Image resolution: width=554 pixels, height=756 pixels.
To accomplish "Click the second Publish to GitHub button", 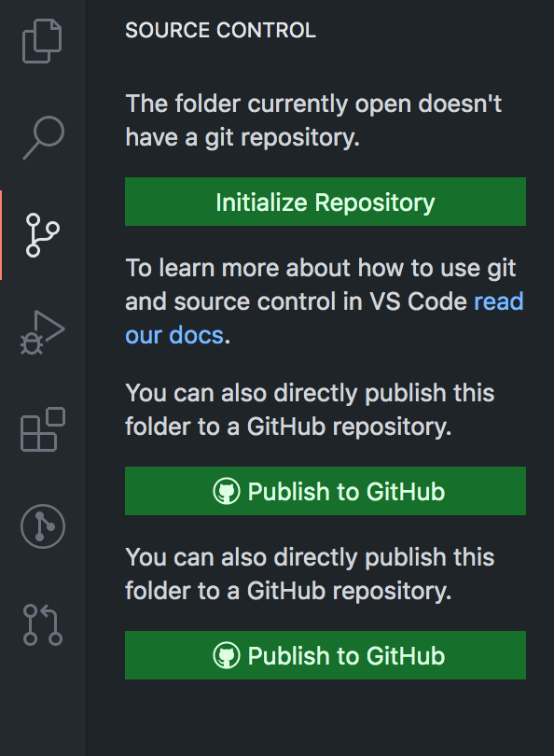I will coord(325,654).
